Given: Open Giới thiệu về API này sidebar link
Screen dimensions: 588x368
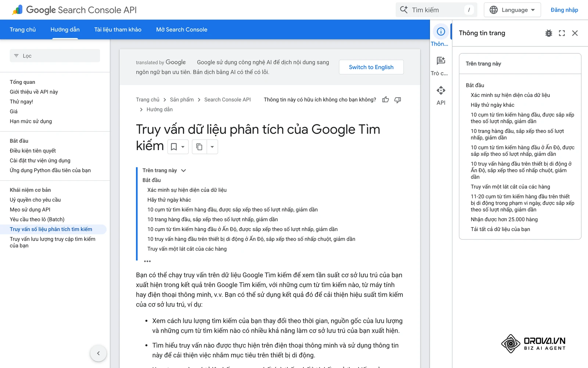Looking at the screenshot, I should [x=34, y=92].
